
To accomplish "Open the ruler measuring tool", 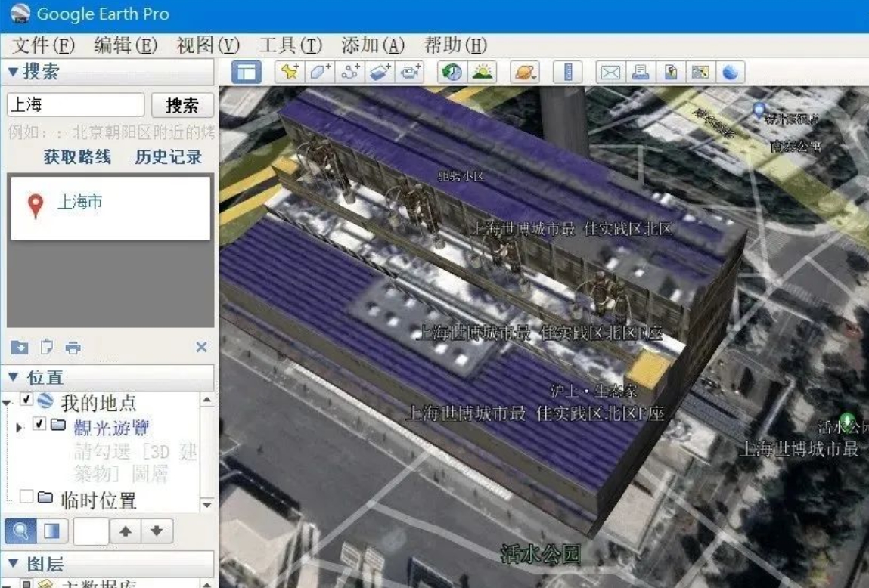I will point(568,72).
